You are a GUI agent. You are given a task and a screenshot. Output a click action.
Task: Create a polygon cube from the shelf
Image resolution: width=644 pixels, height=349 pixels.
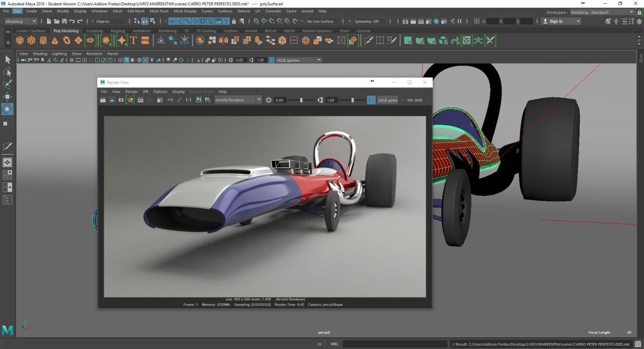pyautogui.click(x=31, y=40)
